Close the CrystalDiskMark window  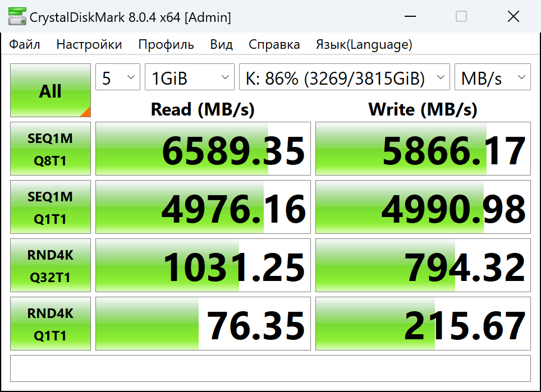tap(514, 16)
